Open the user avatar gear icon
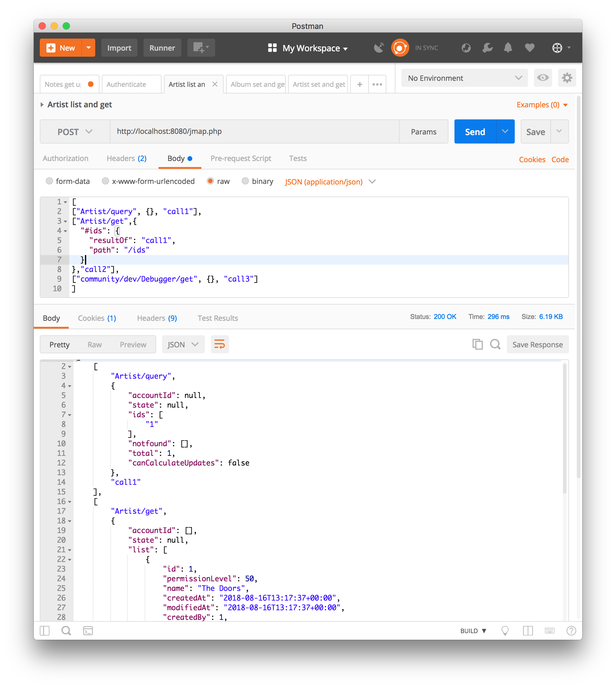The image size is (616, 688). coord(557,48)
